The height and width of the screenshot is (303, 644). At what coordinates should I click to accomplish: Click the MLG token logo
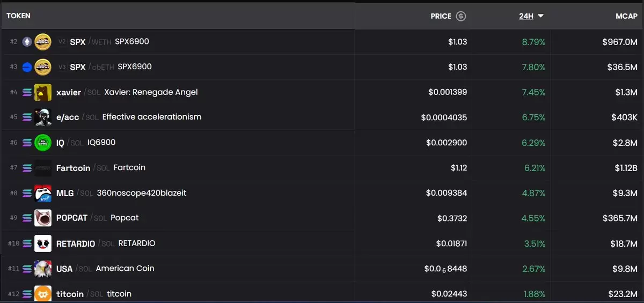click(x=43, y=193)
